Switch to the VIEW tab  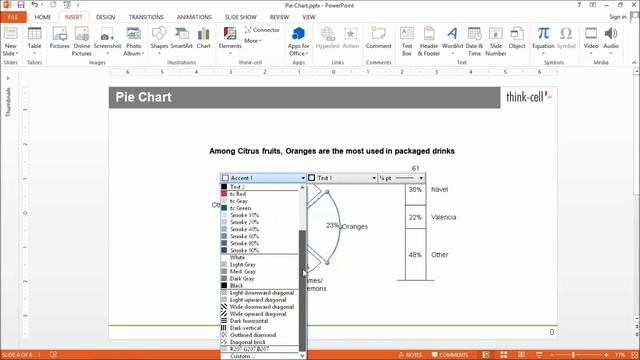click(309, 17)
